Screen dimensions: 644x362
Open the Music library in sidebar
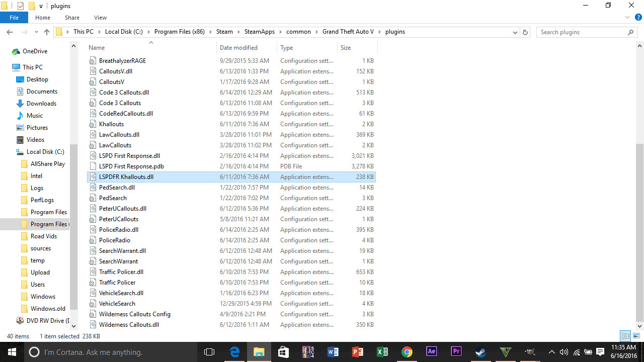pos(34,116)
